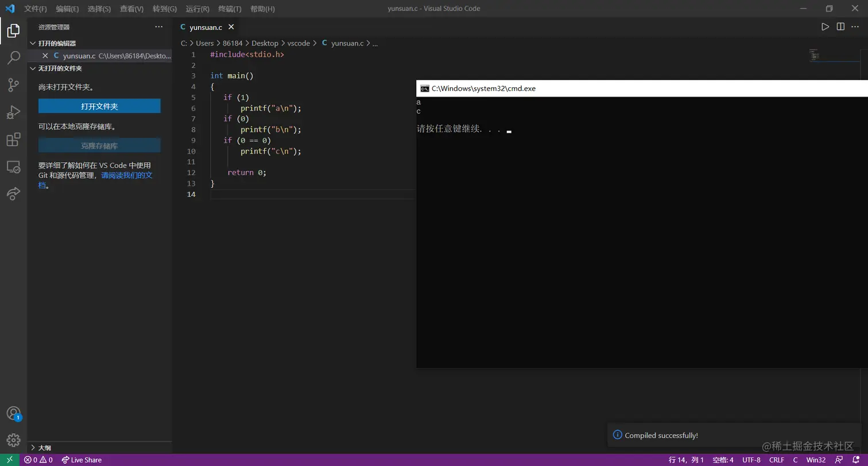This screenshot has height=466, width=868.
Task: Select yunsuan.c in the open editors list
Action: pyautogui.click(x=100, y=56)
